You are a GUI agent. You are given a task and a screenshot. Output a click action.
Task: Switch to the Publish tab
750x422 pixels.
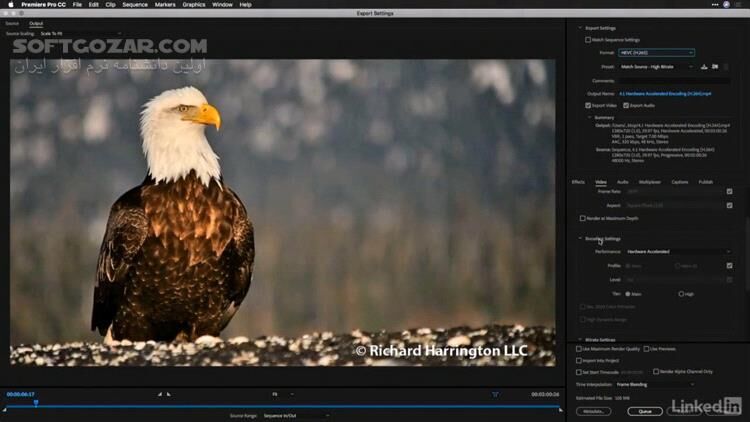(x=706, y=182)
